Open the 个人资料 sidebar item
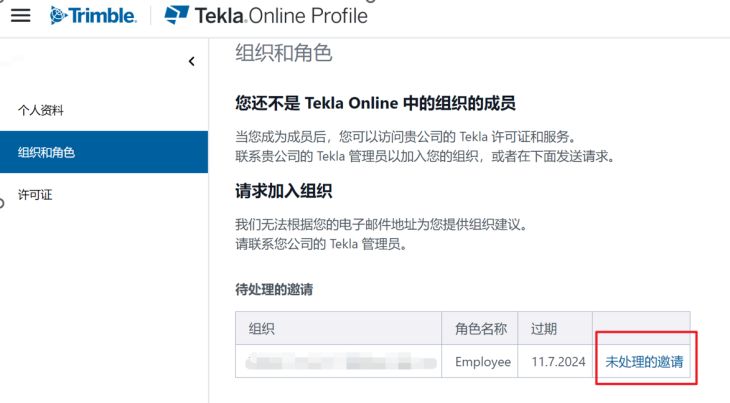The image size is (730, 403). tap(48, 110)
